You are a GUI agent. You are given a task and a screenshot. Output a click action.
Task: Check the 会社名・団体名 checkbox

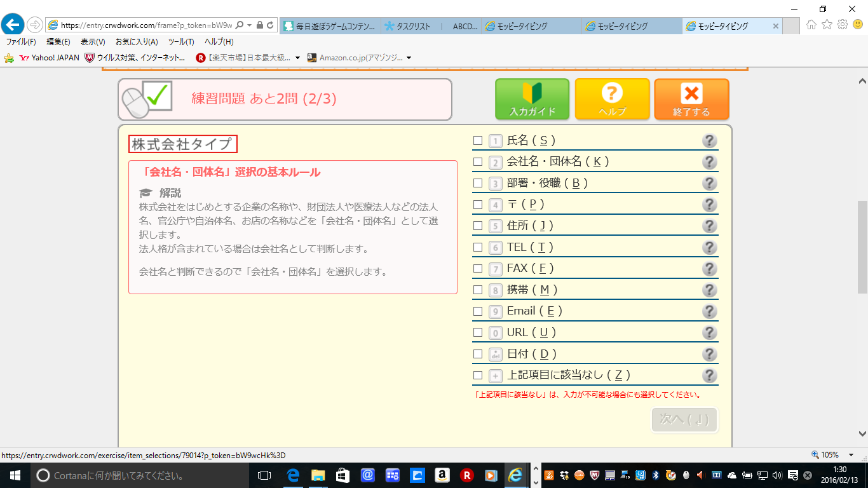pyautogui.click(x=478, y=162)
